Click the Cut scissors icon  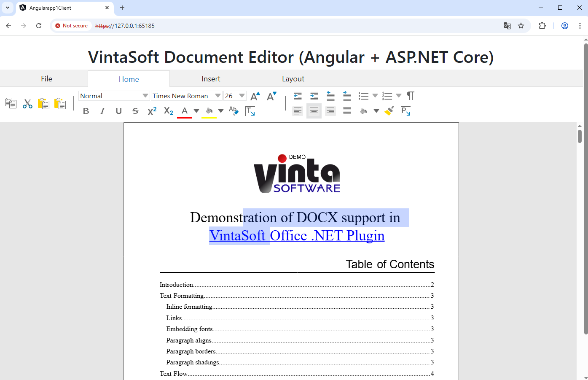click(27, 103)
